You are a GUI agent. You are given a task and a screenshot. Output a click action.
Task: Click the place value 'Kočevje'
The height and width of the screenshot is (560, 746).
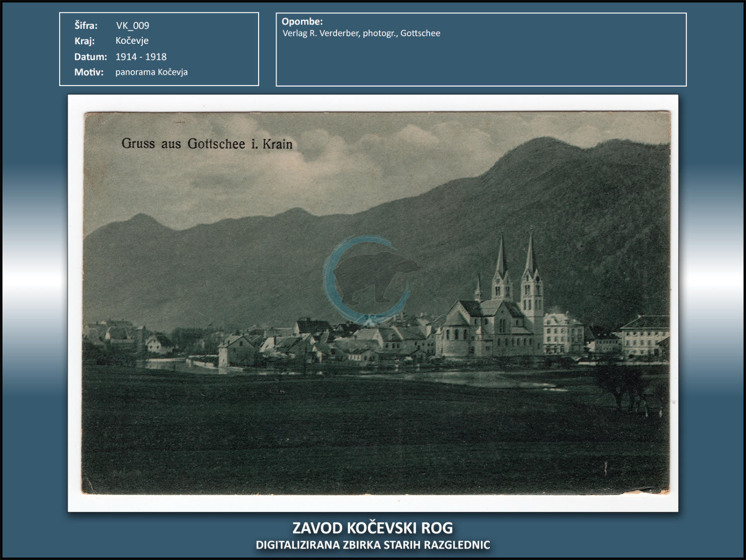(x=132, y=41)
